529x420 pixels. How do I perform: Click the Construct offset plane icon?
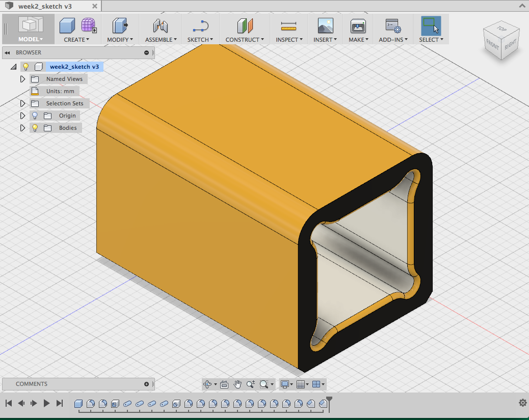tap(245, 25)
